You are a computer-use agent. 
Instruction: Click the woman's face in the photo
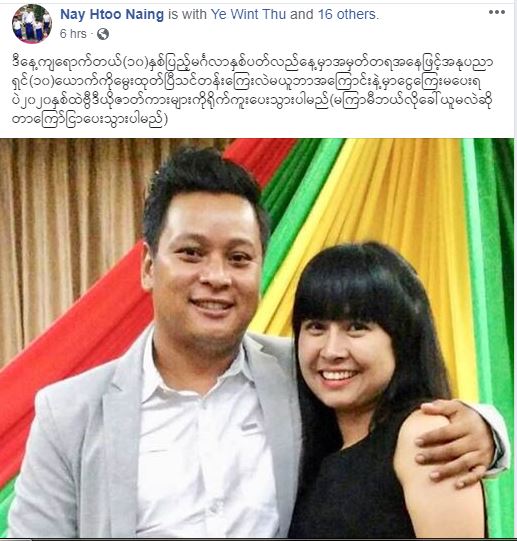point(345,359)
